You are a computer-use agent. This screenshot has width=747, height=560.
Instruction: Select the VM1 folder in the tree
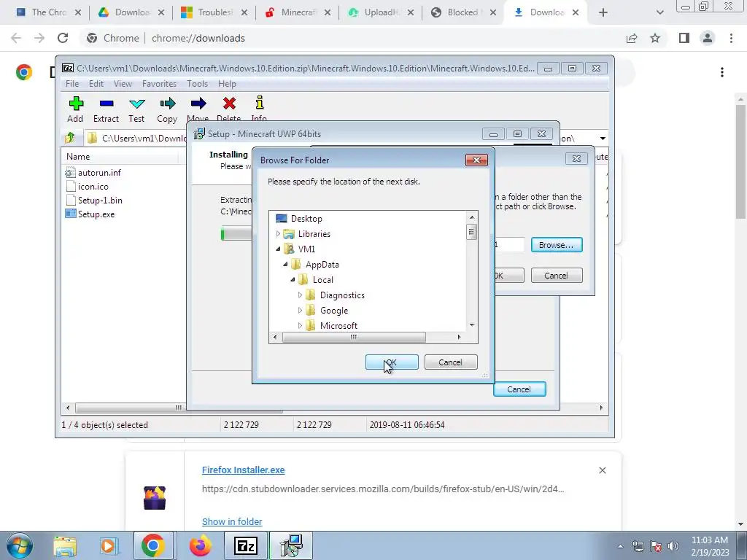306,249
